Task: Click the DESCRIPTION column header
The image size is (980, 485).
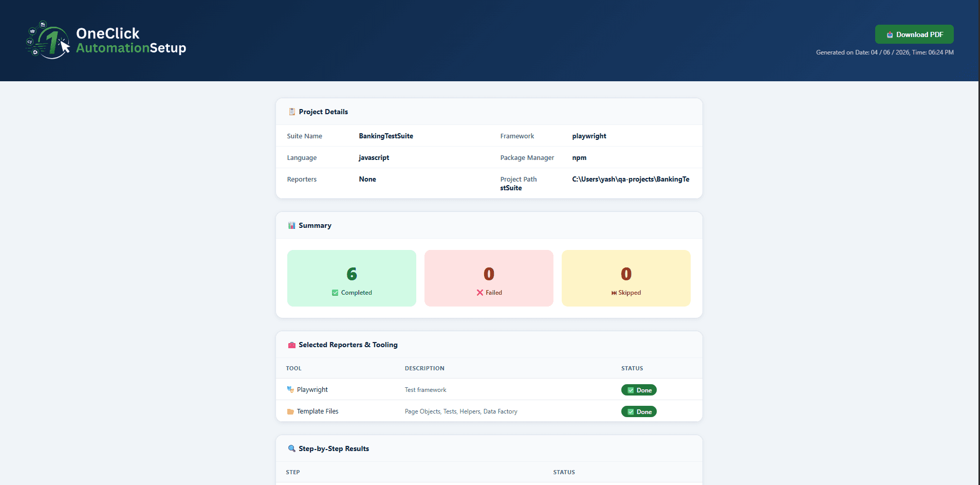Action: [424, 368]
